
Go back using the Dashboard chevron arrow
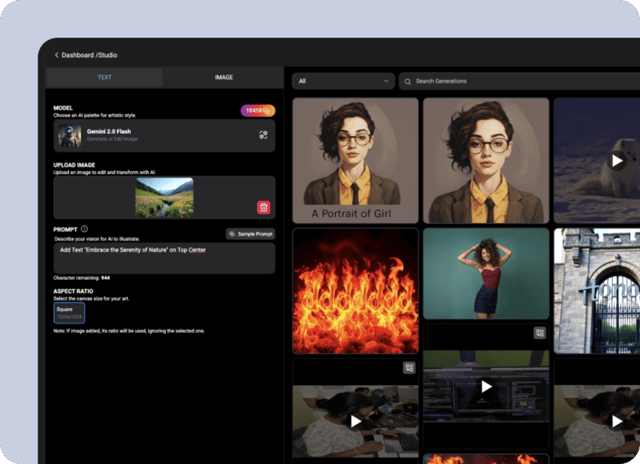click(56, 55)
